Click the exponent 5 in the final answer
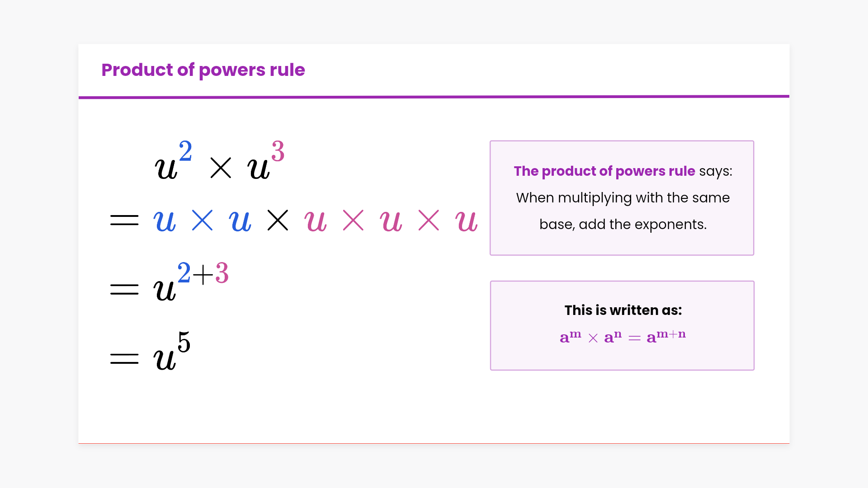This screenshot has height=488, width=868. tap(184, 342)
